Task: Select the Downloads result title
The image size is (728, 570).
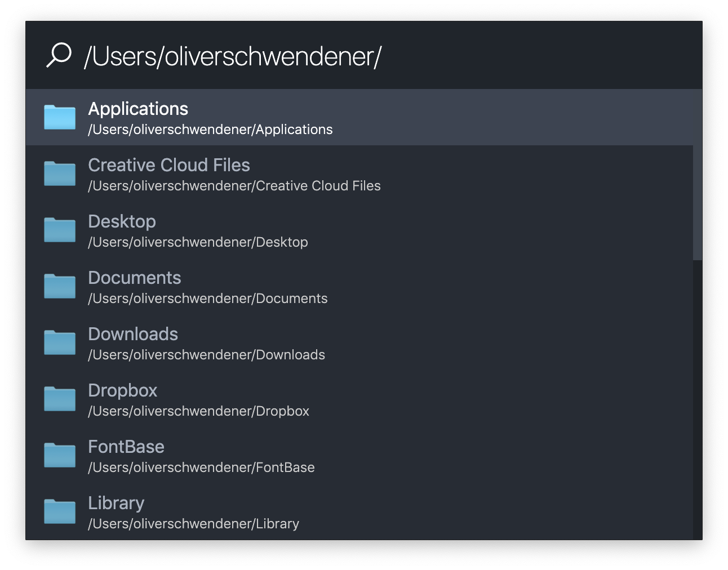Action: tap(133, 334)
